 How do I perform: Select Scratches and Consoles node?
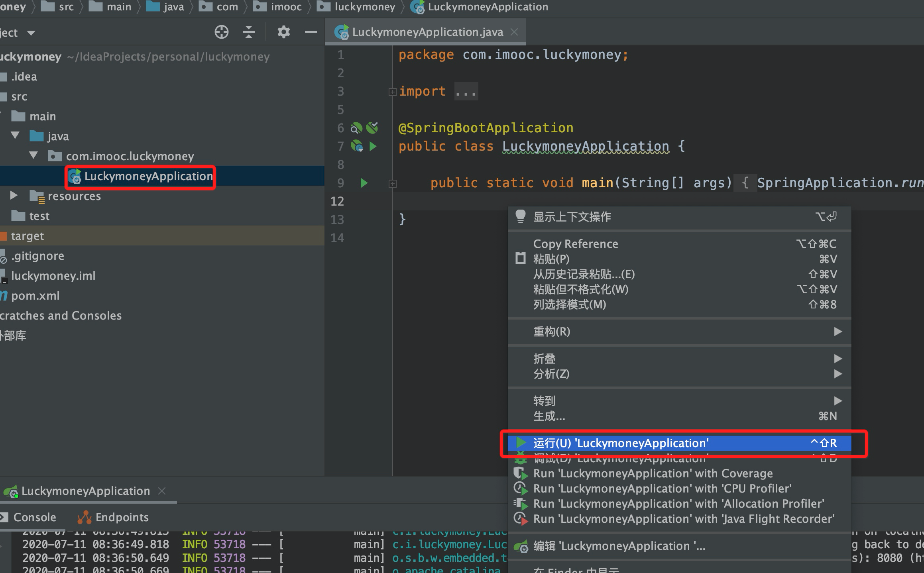tap(61, 316)
